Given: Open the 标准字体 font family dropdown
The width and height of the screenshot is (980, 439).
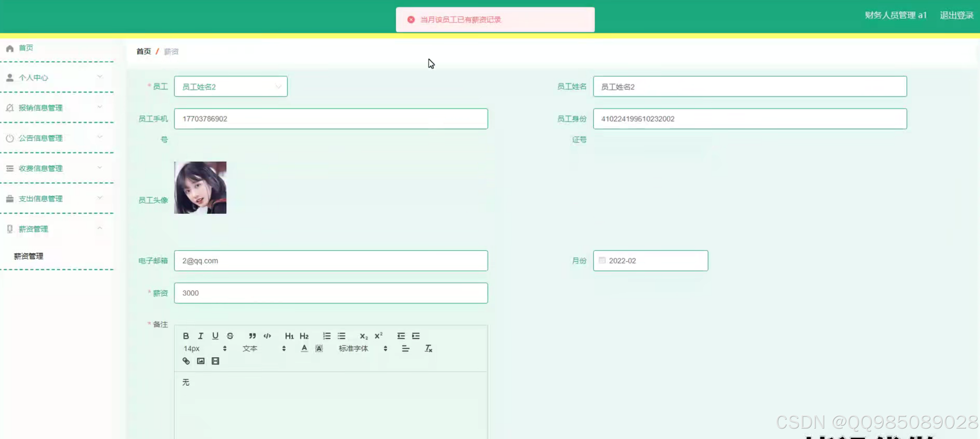Looking at the screenshot, I should click(x=362, y=348).
